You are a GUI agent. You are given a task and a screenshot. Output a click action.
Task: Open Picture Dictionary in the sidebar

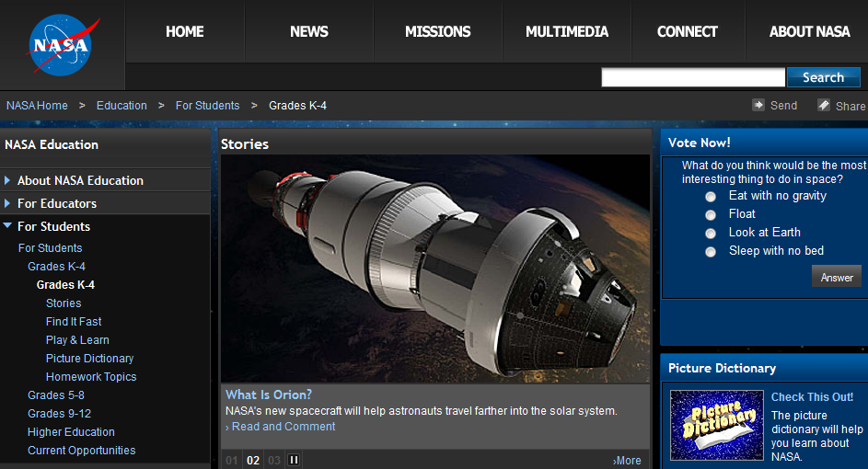(x=89, y=358)
